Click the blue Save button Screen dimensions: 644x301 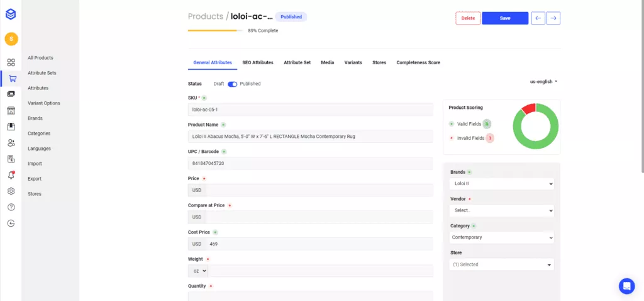(x=505, y=18)
